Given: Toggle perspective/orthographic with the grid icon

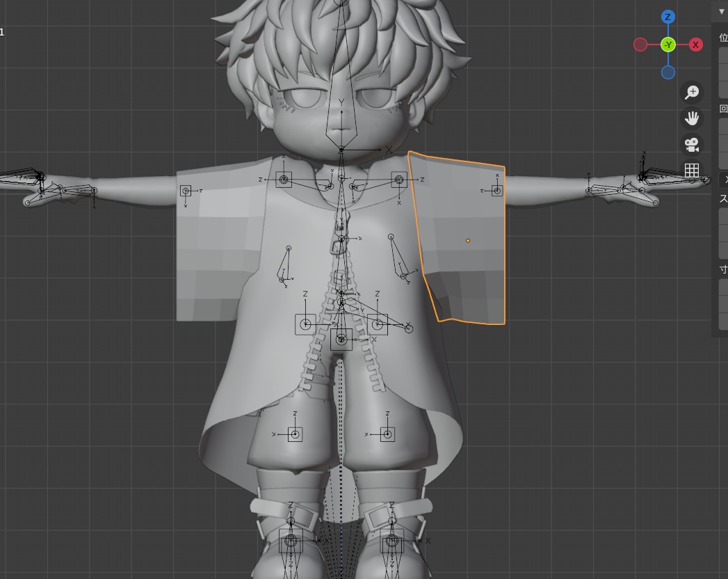Looking at the screenshot, I should click(692, 170).
